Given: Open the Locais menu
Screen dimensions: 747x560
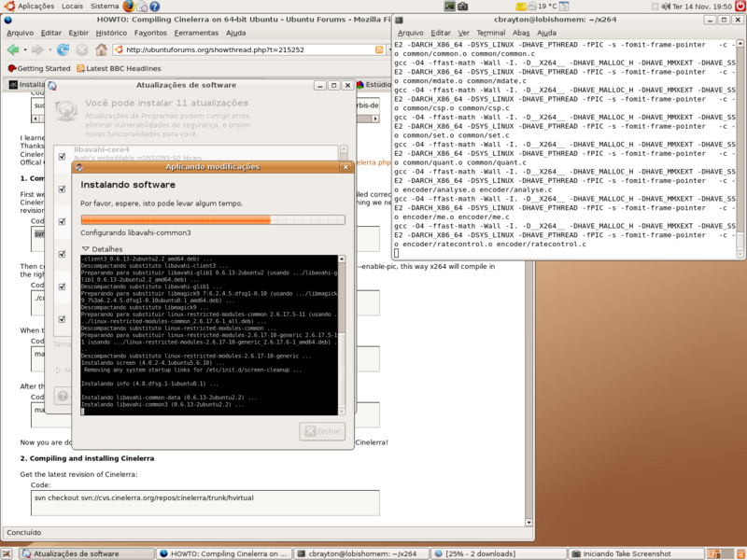Looking at the screenshot, I should coord(72,7).
